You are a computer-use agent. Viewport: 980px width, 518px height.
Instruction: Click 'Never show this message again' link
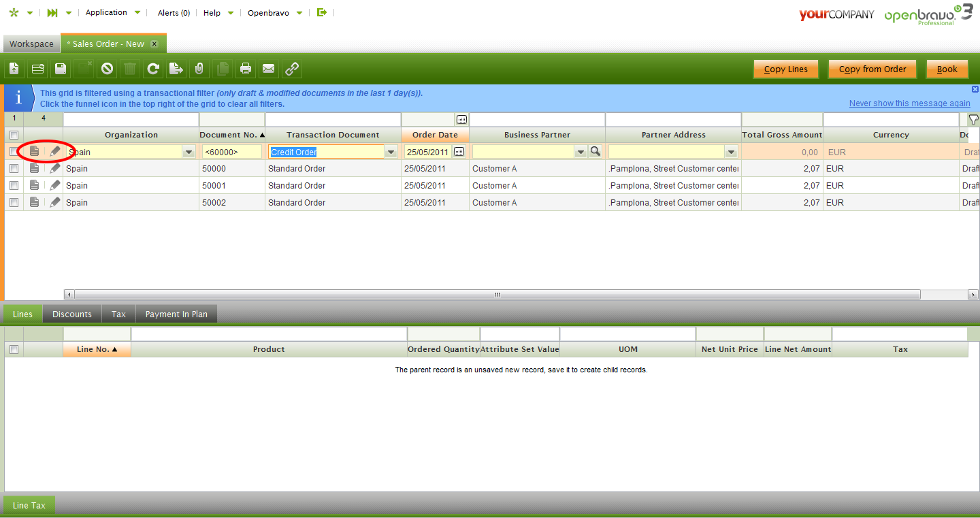(x=909, y=103)
